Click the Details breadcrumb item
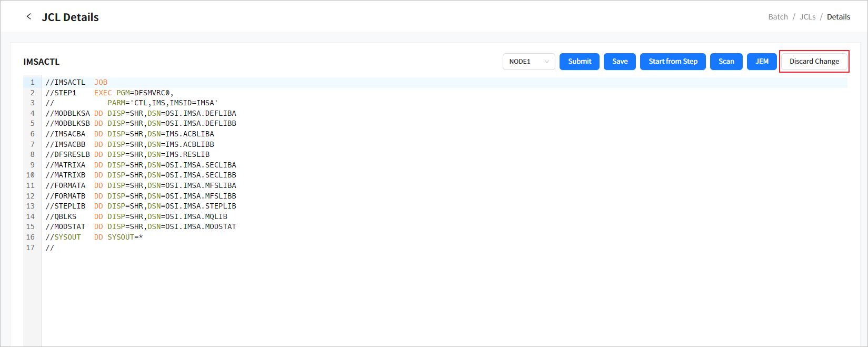868x347 pixels. pos(838,17)
